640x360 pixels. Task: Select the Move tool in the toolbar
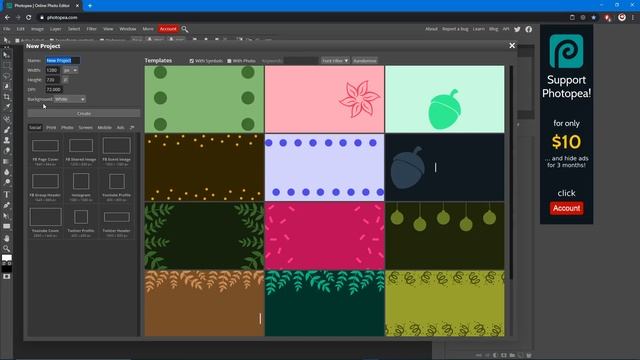[7, 54]
